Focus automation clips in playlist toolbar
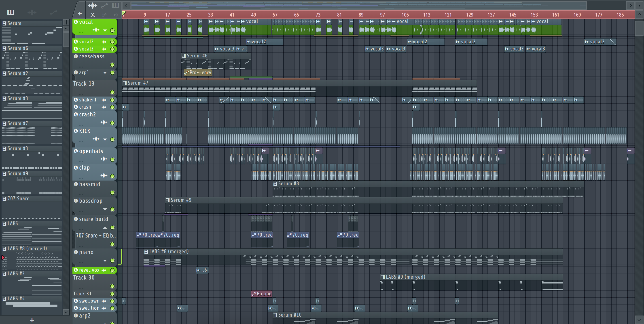644x324 pixels. (x=104, y=5)
